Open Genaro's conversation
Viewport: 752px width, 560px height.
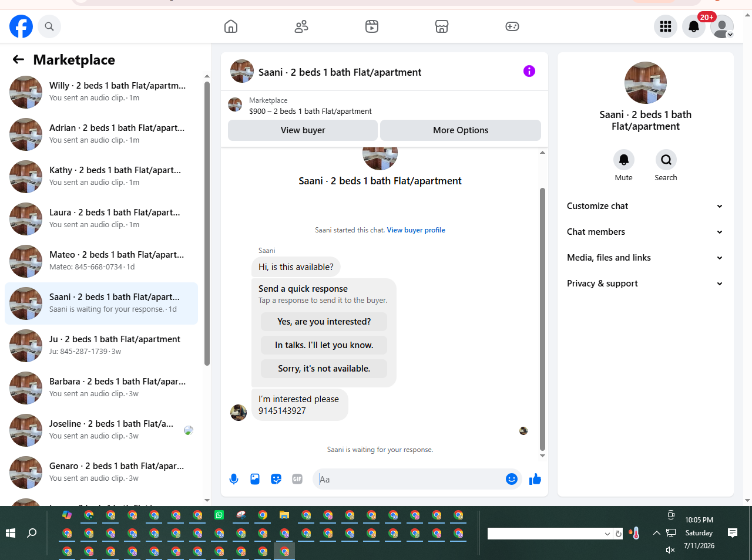[x=101, y=473]
